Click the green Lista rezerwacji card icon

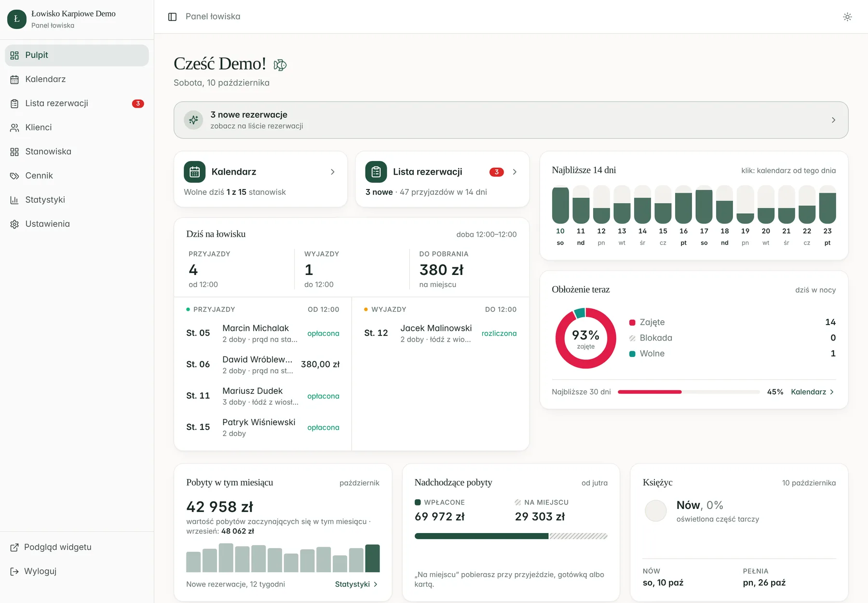pos(376,172)
